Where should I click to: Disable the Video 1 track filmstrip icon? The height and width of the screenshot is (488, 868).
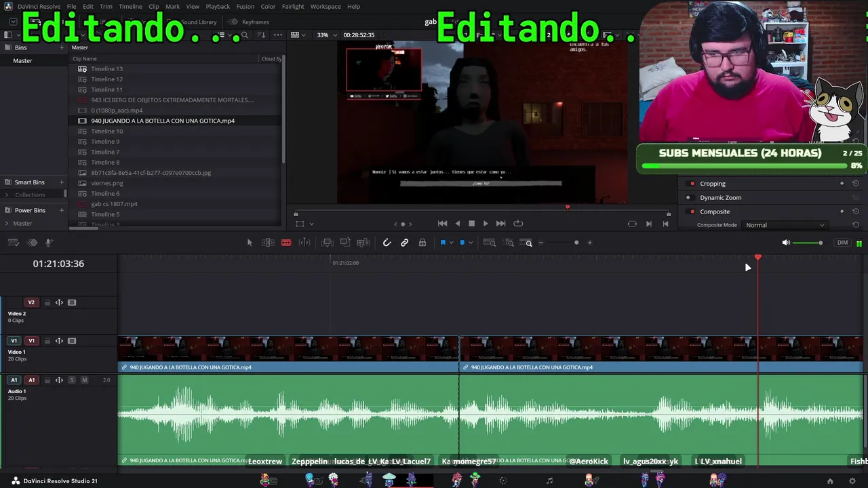click(72, 341)
